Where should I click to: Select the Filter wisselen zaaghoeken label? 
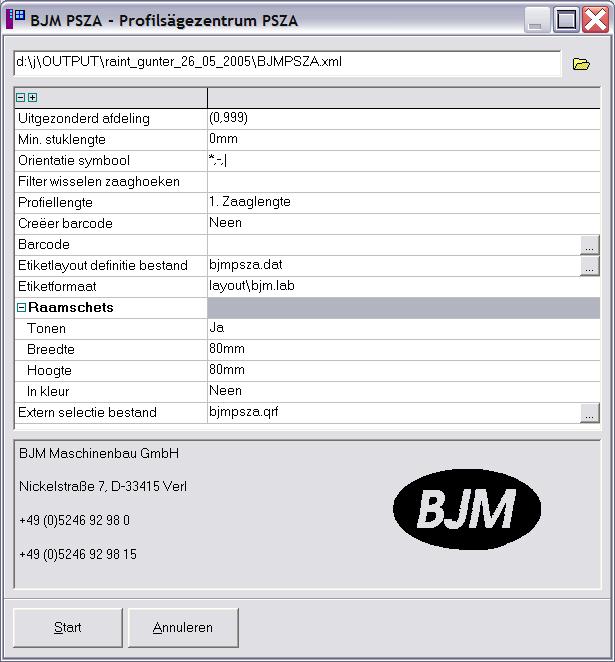point(99,182)
